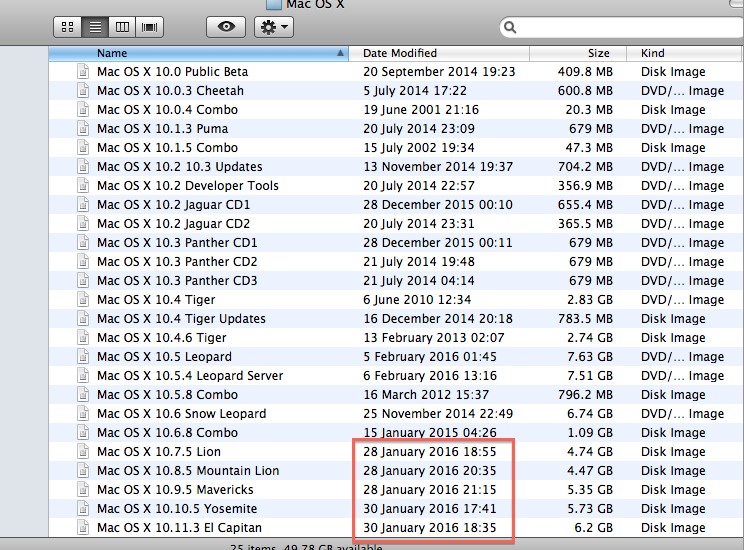Viewport: 744px width, 550px height.
Task: Click Mac OS X 10.11.3 El Capitan name
Action: point(179,528)
